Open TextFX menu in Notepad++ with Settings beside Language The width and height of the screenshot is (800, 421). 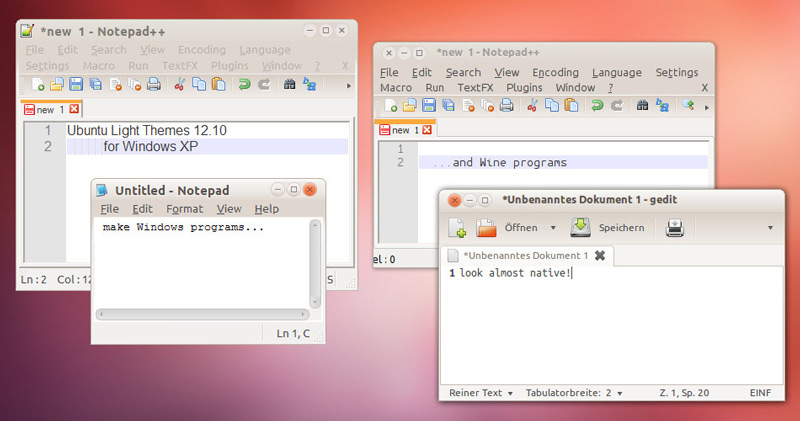[475, 88]
